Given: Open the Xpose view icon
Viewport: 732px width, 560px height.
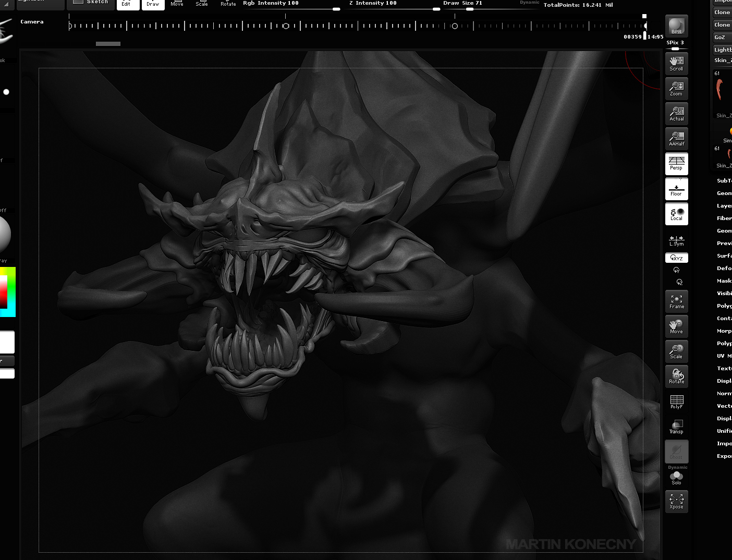Looking at the screenshot, I should (676, 502).
